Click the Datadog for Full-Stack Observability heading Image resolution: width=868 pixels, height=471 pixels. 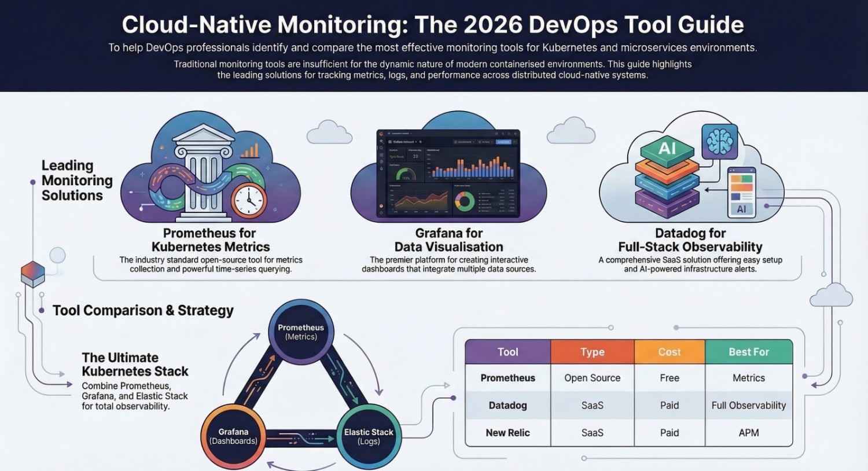[690, 240]
